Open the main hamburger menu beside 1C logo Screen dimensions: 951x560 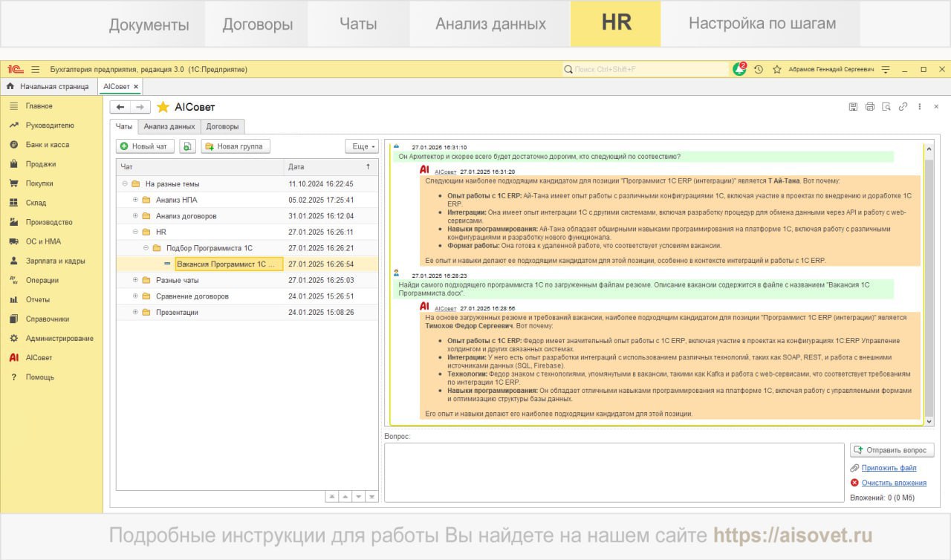tap(36, 69)
